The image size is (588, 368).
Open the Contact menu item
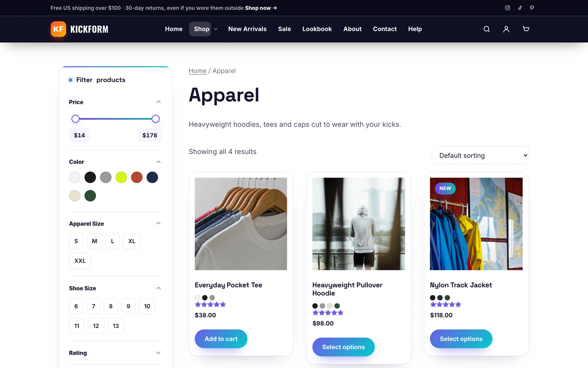(x=385, y=29)
